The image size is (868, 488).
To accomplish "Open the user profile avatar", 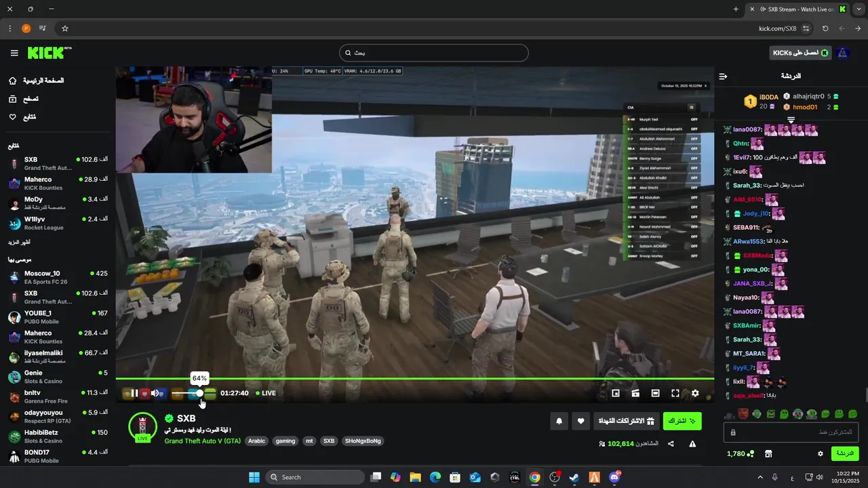I will [843, 53].
